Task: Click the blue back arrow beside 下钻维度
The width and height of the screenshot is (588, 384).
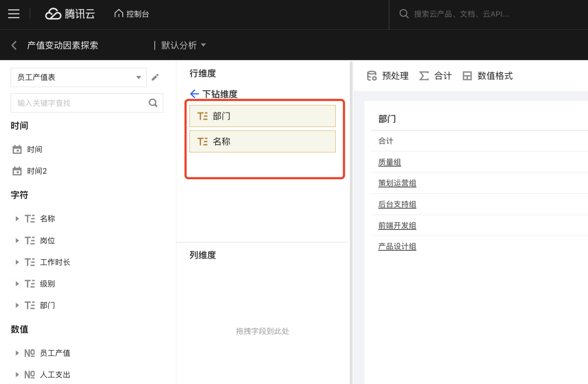Action: (194, 94)
